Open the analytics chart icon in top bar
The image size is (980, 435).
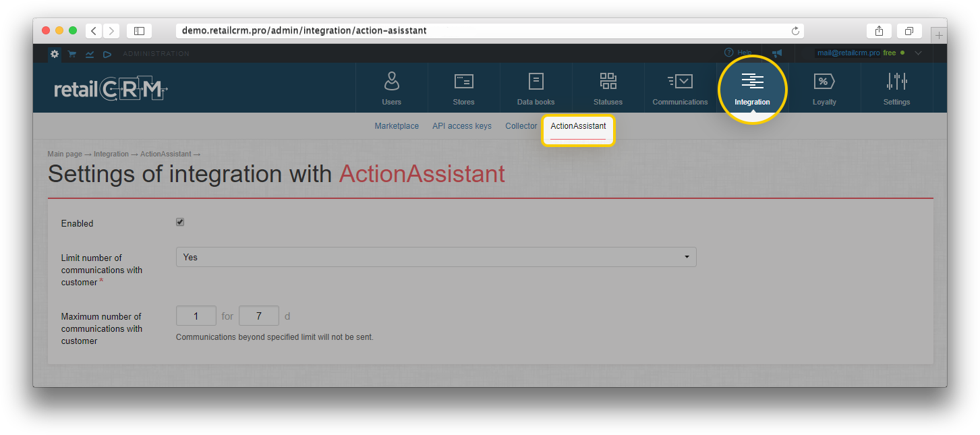click(89, 53)
